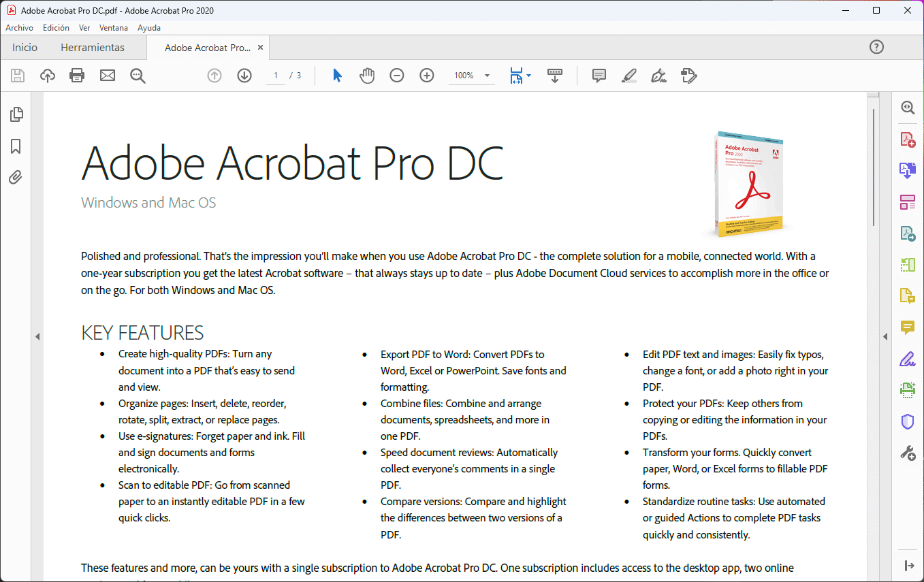Open the fit-width page display options

point(520,76)
